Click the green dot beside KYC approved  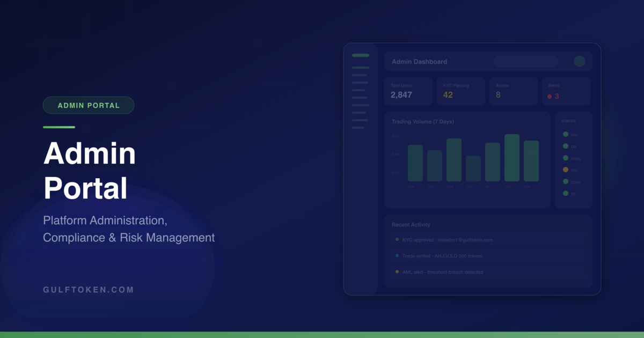tap(397, 240)
